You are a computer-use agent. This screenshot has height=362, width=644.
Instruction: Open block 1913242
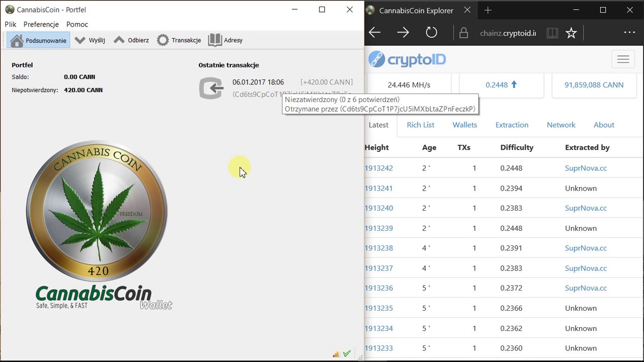pos(379,168)
